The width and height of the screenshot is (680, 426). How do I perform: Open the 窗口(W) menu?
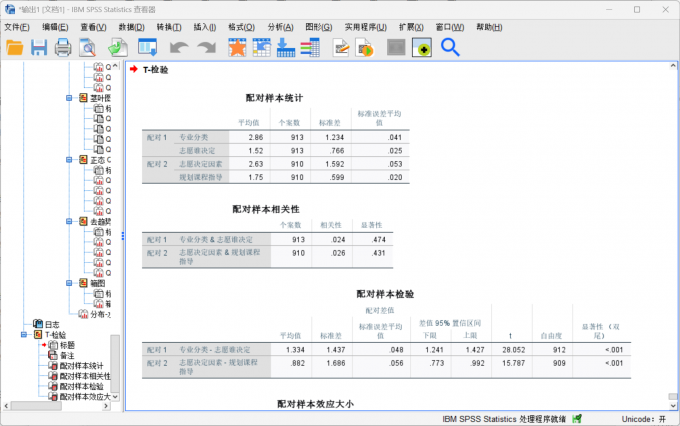click(x=450, y=27)
